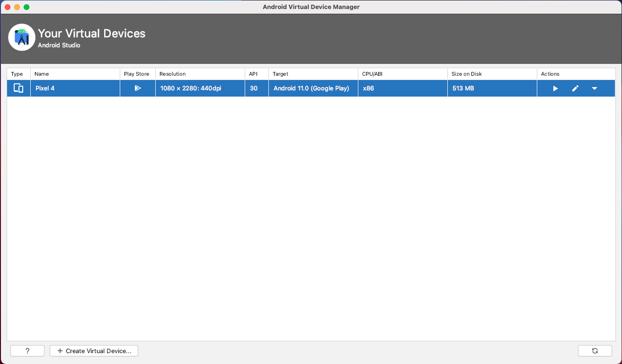The image size is (622, 364).
Task: Click Create Virtual Device button
Action: pos(94,351)
